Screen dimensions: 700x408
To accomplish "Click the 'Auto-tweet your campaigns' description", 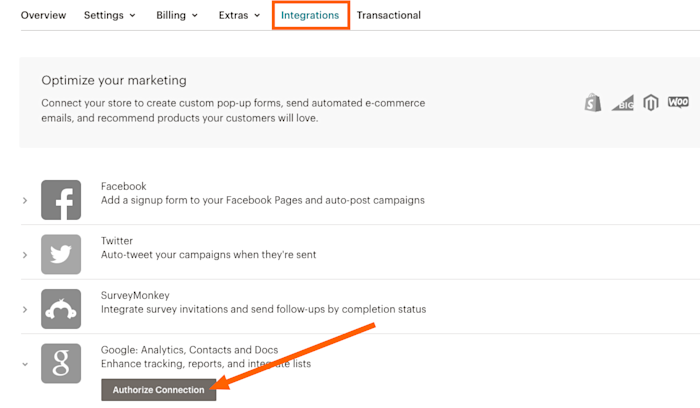I will tap(208, 254).
